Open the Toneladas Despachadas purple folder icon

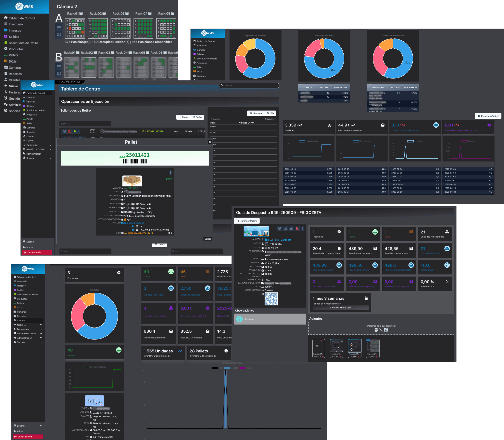(489, 125)
